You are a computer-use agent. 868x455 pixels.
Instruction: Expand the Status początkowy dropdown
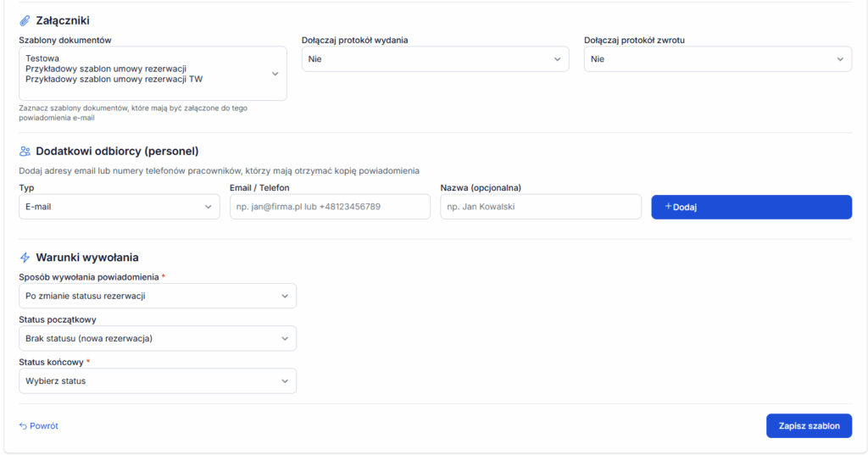click(x=157, y=338)
